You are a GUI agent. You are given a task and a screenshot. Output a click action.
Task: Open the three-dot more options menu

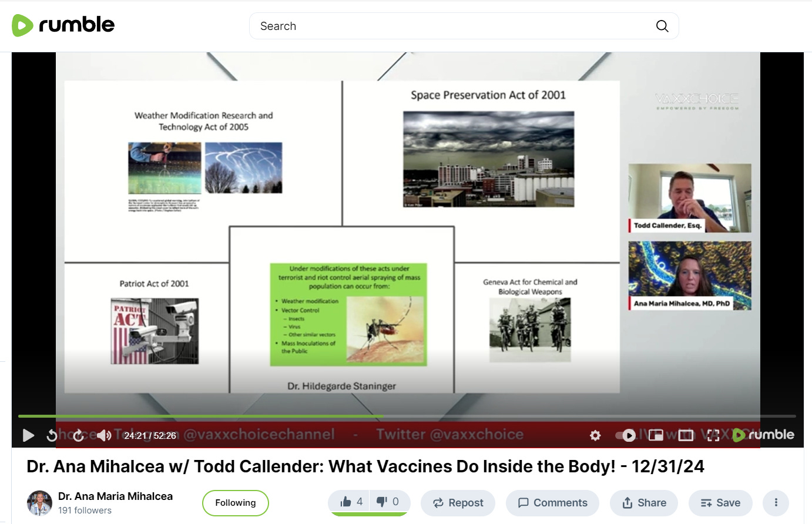776,503
